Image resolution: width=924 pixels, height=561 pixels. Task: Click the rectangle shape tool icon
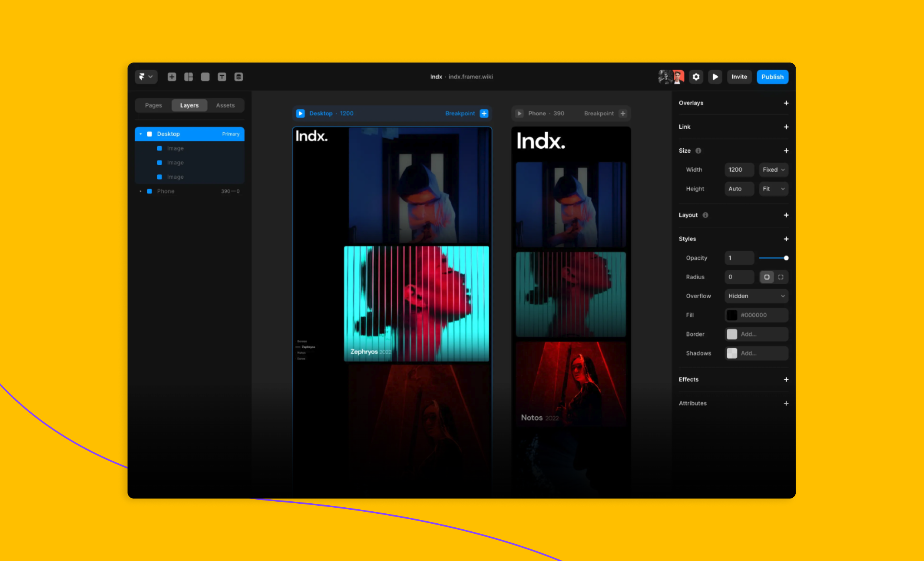(x=206, y=76)
